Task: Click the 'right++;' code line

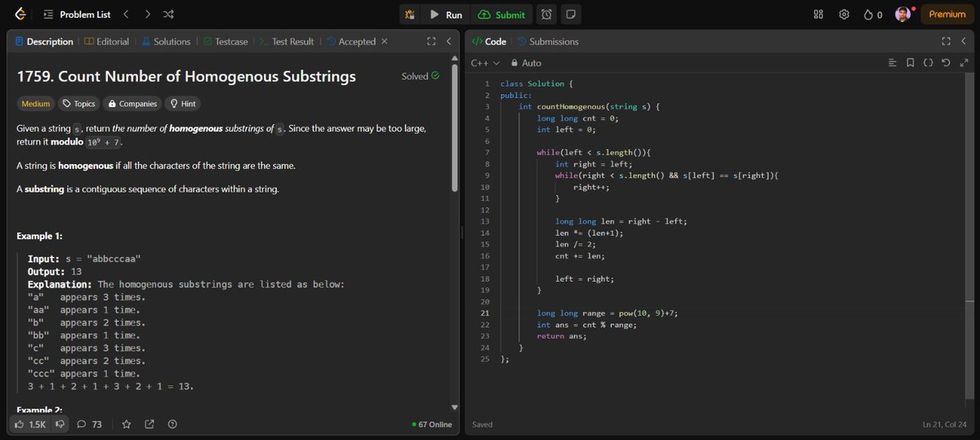Action: 591,187
